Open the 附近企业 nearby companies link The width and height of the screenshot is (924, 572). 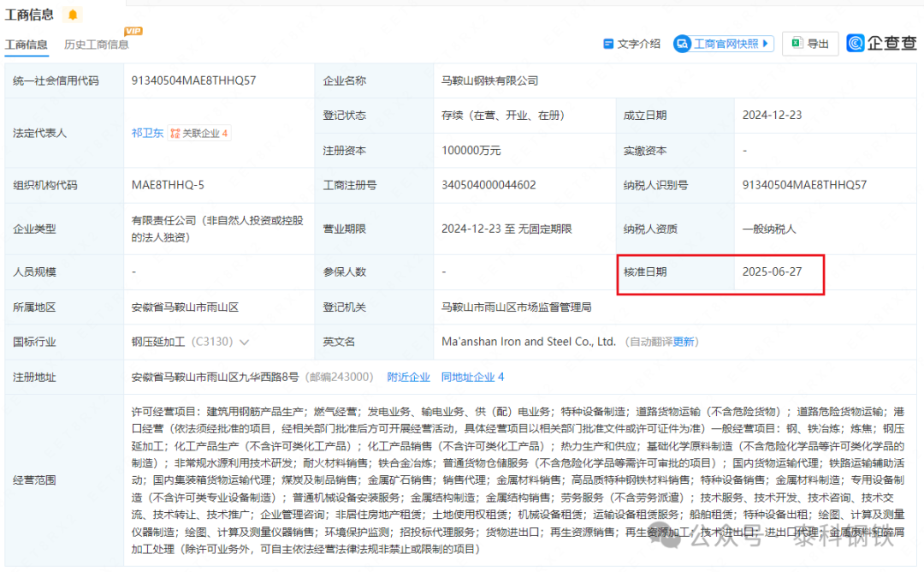pos(408,377)
